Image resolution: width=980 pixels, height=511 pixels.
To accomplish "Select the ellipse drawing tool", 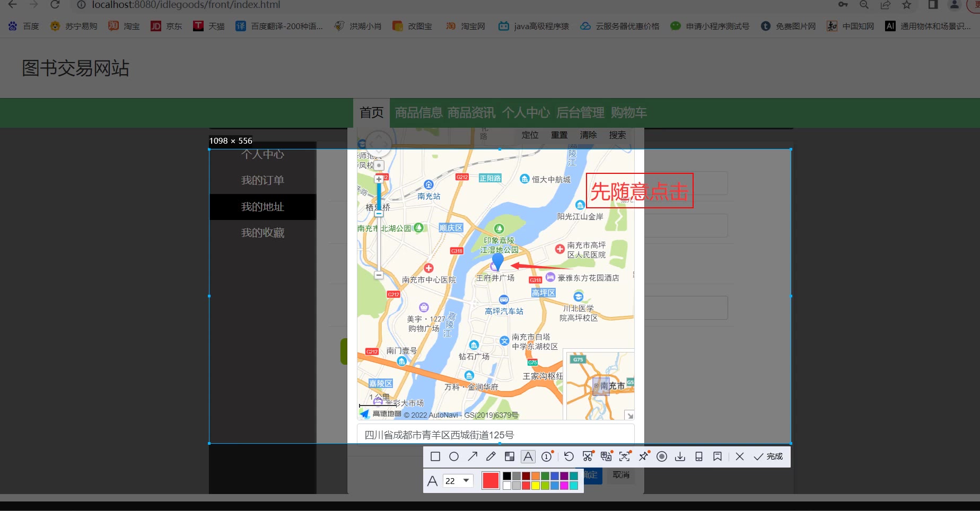I will click(454, 456).
